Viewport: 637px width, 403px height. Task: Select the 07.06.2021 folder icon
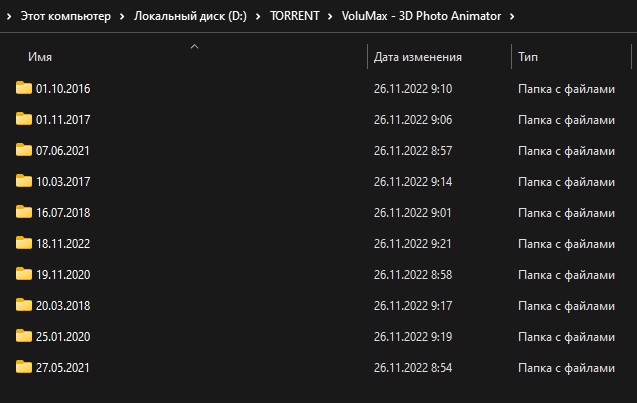24,150
